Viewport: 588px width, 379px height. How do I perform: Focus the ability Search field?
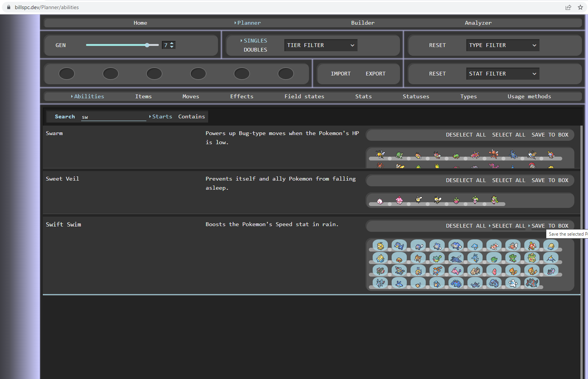pos(114,117)
